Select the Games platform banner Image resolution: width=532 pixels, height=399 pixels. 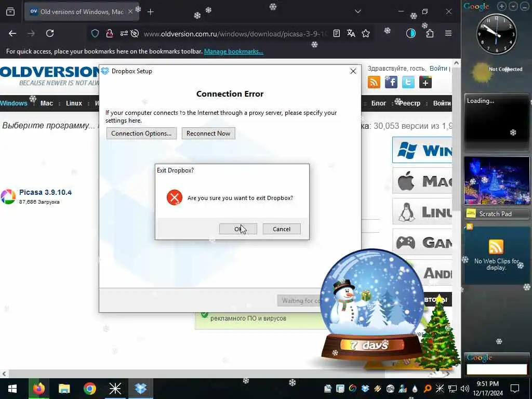pos(422,242)
